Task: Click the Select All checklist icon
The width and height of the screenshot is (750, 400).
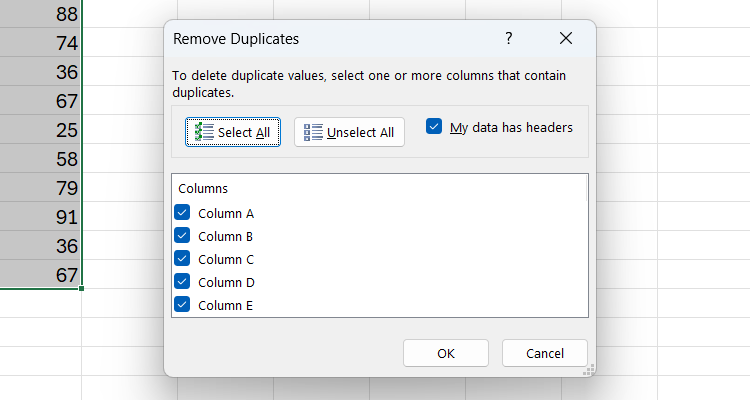Action: [x=204, y=132]
